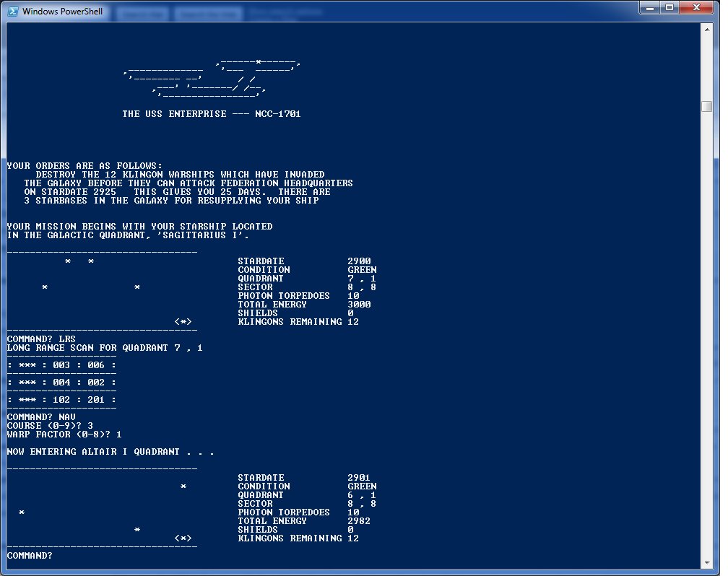Click long range scan cell 002

coord(95,383)
